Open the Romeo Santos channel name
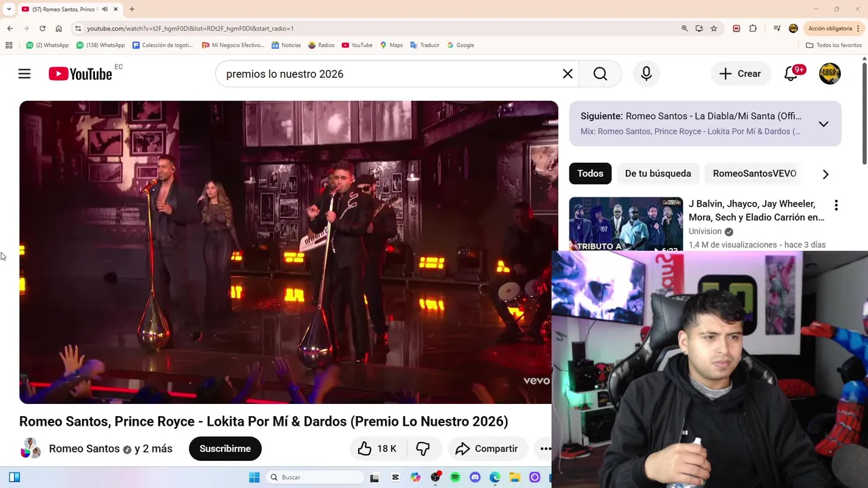Viewport: 868px width, 488px height. click(x=84, y=449)
